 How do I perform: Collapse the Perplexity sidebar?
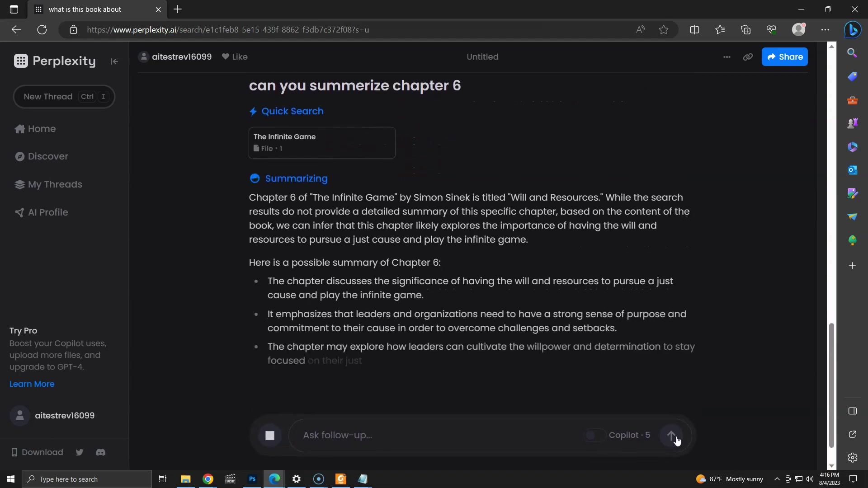click(x=114, y=61)
